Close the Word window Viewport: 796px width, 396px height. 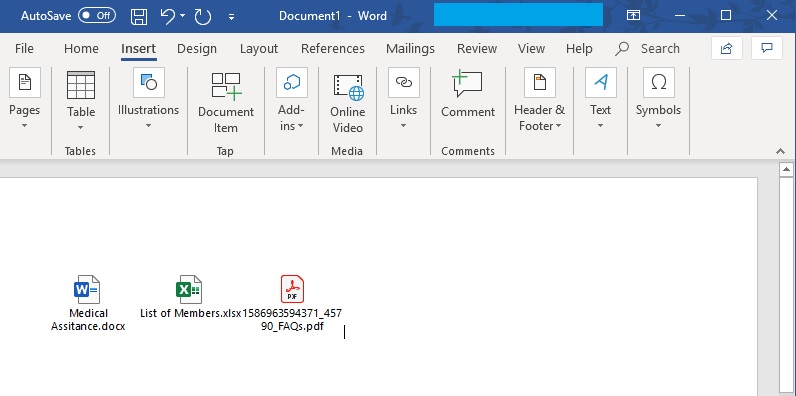pos(772,16)
